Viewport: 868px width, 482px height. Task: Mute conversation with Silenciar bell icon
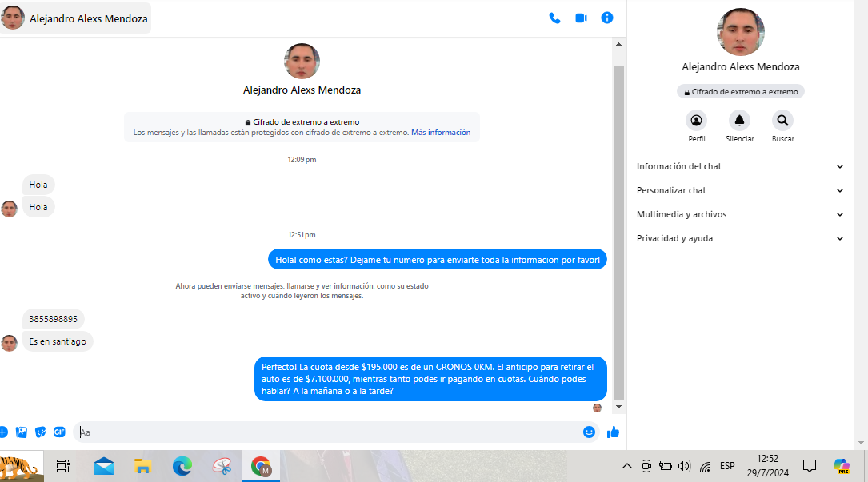pos(739,121)
